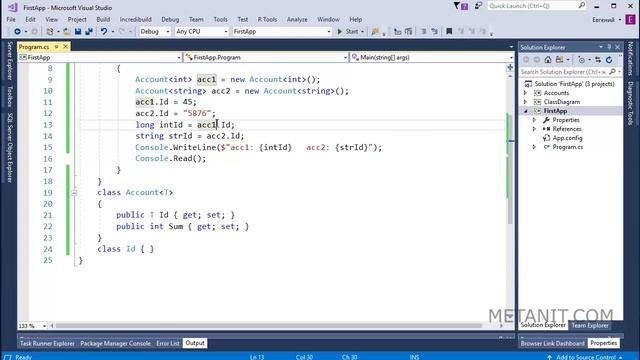Switch to the Team Explorer tab
Viewport: 640px width, 360px height.
[590, 325]
